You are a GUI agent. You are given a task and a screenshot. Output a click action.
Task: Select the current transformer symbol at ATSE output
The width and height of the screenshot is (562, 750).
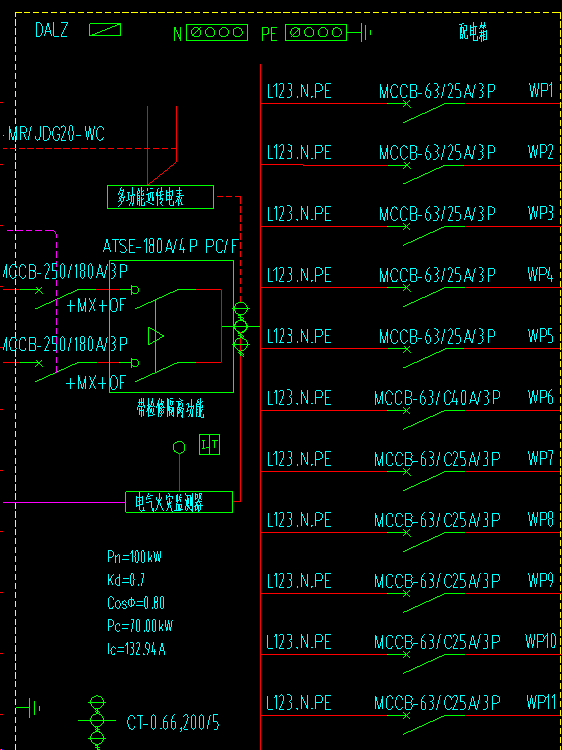pyautogui.click(x=241, y=327)
